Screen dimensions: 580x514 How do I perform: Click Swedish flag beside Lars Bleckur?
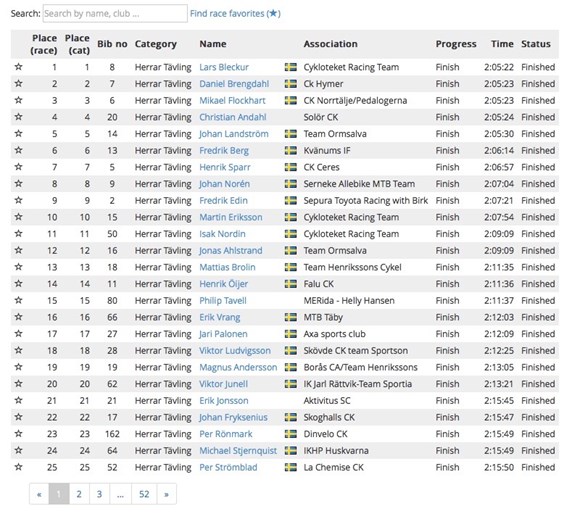[x=291, y=67]
